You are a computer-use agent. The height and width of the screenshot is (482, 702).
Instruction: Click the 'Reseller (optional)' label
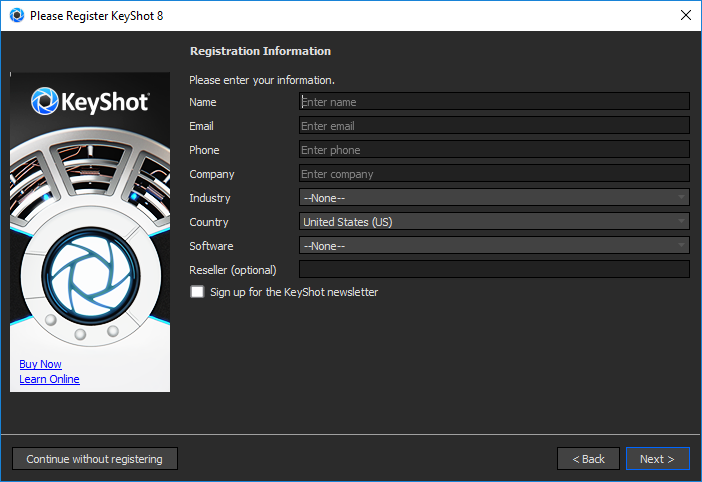click(x=233, y=270)
